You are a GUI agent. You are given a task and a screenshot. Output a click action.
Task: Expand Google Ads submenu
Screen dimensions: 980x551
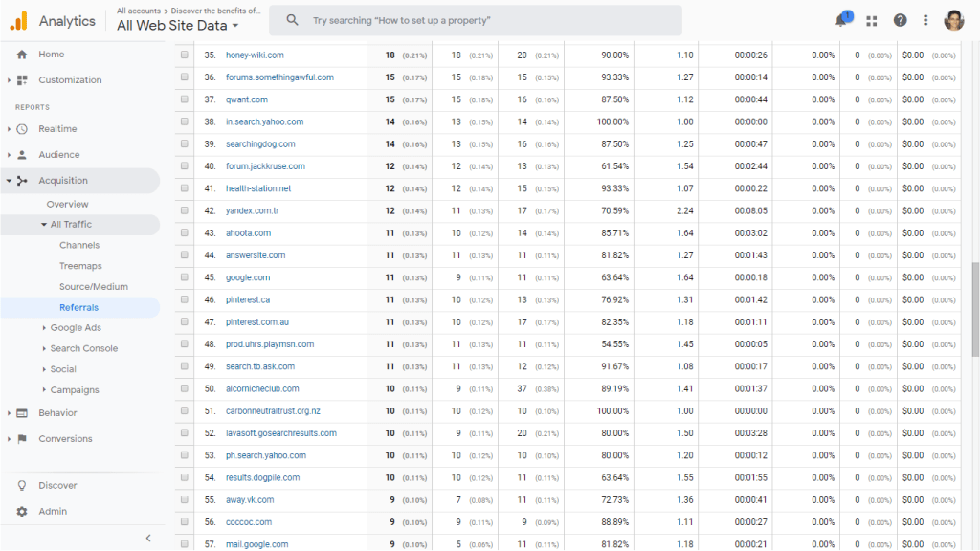44,327
